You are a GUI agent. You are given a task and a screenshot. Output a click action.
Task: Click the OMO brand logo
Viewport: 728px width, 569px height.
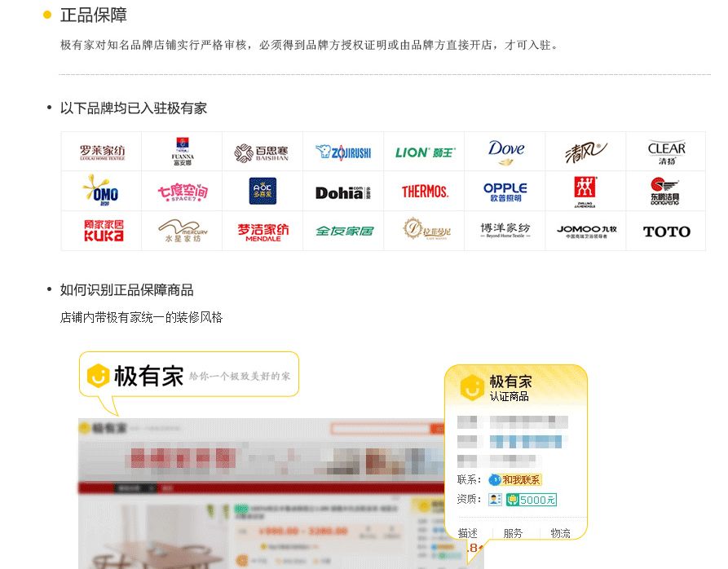pyautogui.click(x=101, y=190)
